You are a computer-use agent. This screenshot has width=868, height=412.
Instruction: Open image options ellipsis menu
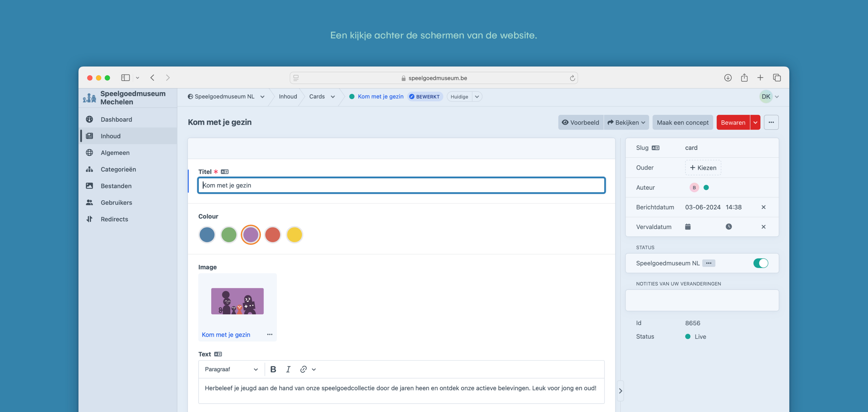pyautogui.click(x=270, y=334)
